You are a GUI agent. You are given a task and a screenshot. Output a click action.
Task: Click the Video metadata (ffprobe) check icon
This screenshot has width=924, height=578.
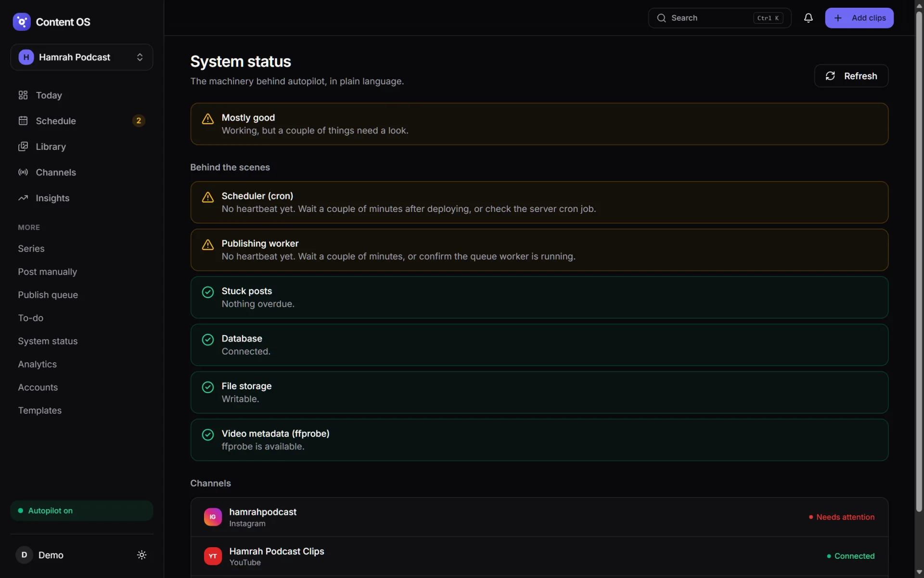pyautogui.click(x=208, y=434)
